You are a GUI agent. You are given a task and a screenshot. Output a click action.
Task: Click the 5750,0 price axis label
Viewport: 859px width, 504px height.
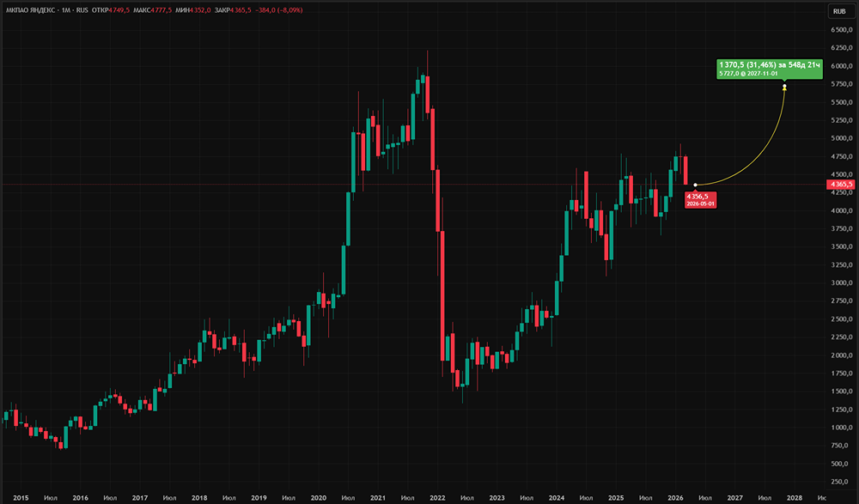(x=843, y=84)
